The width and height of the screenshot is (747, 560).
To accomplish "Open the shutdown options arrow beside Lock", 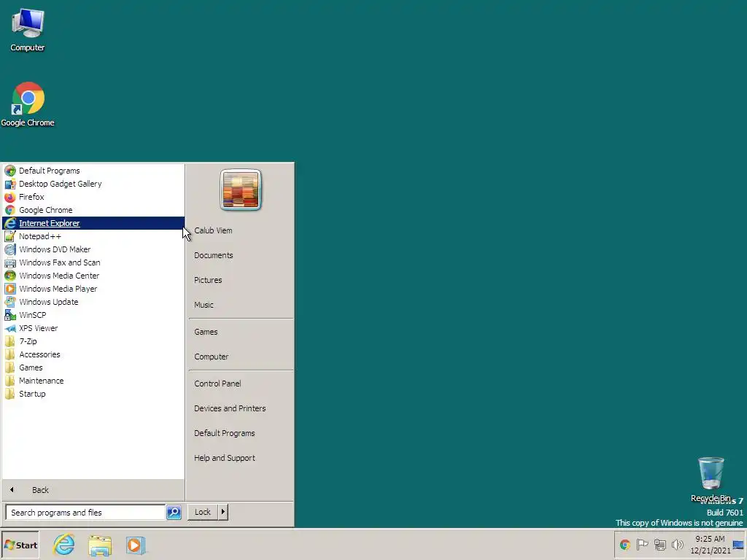I will (223, 512).
